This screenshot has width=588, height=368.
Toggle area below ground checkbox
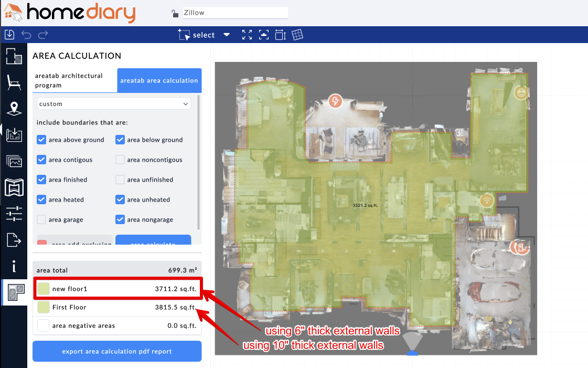coord(120,140)
